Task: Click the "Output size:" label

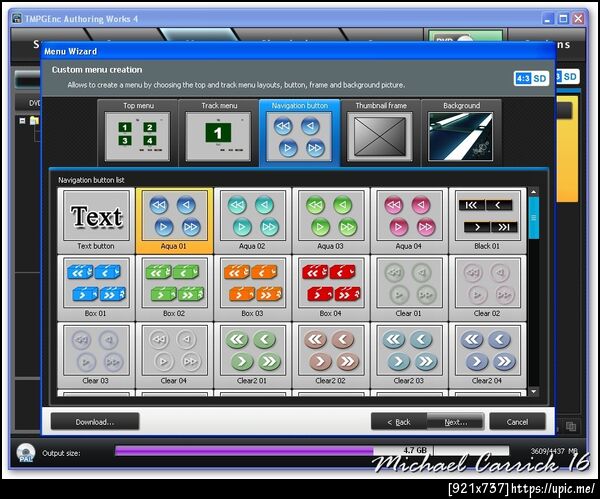Action: (x=61, y=453)
